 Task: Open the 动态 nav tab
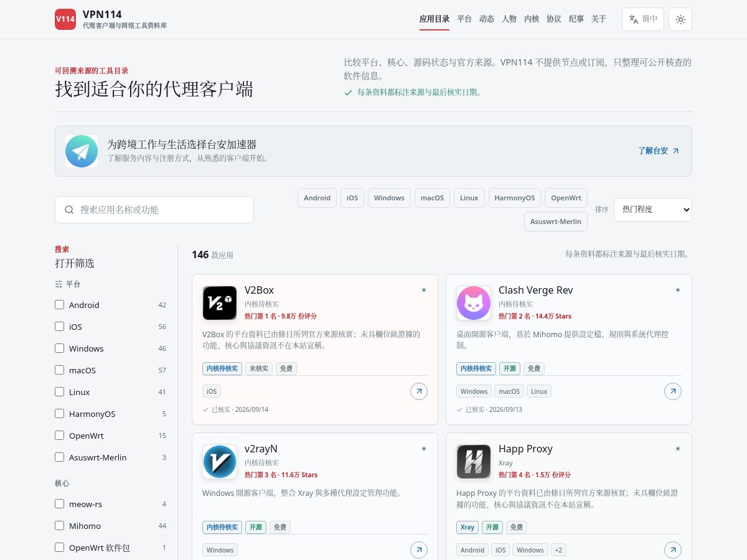coord(487,19)
